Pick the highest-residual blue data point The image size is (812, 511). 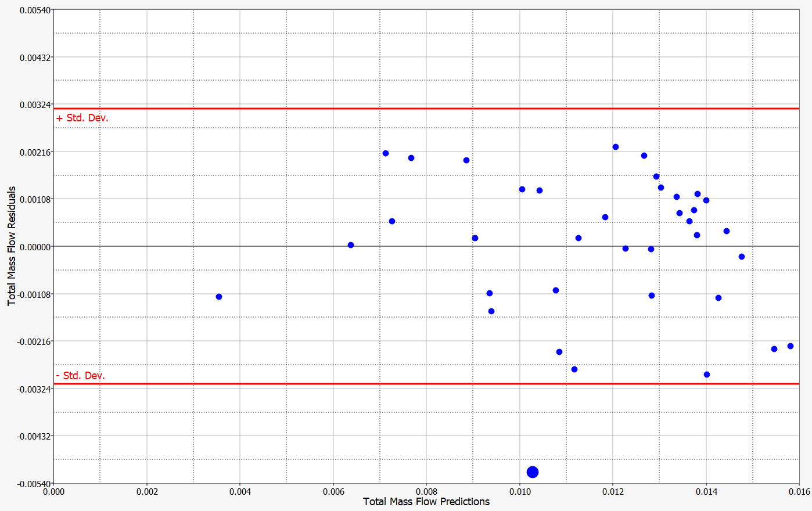pyautogui.click(x=616, y=147)
